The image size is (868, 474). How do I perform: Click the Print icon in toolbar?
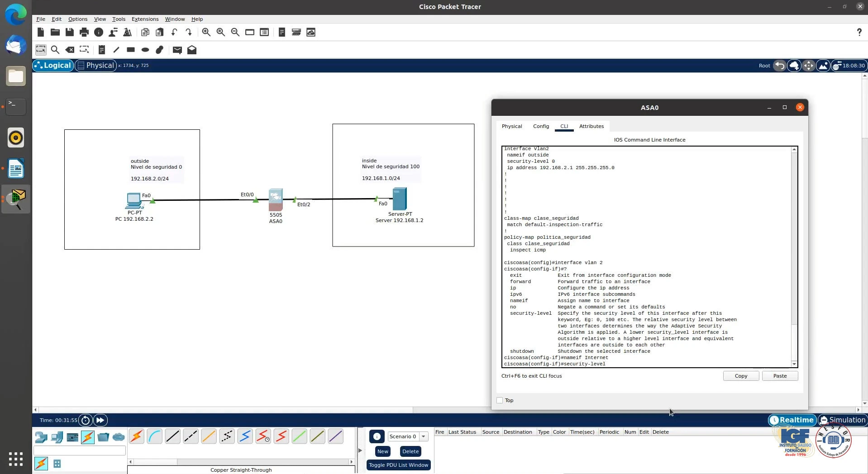[84, 32]
